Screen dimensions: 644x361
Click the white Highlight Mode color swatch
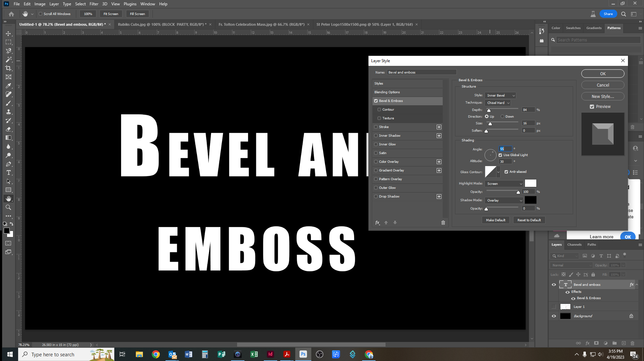[531, 183]
